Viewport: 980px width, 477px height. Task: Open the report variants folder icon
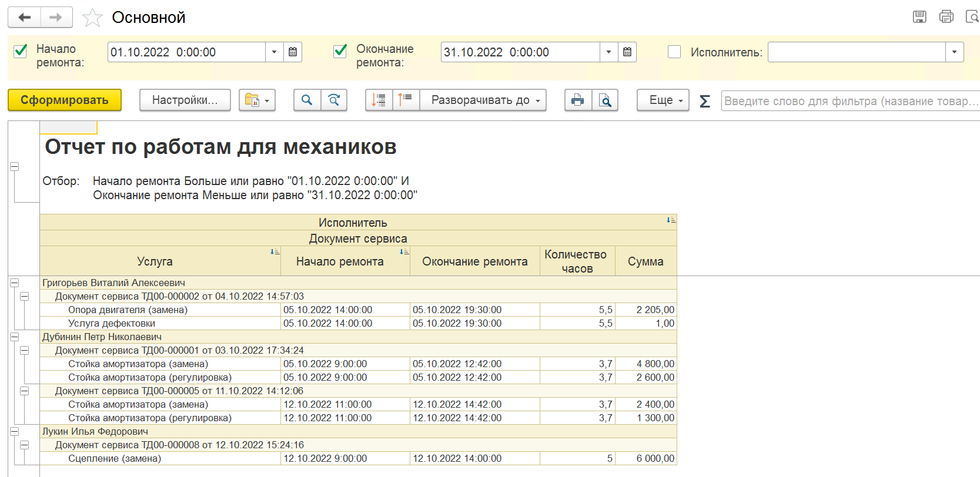[x=257, y=100]
